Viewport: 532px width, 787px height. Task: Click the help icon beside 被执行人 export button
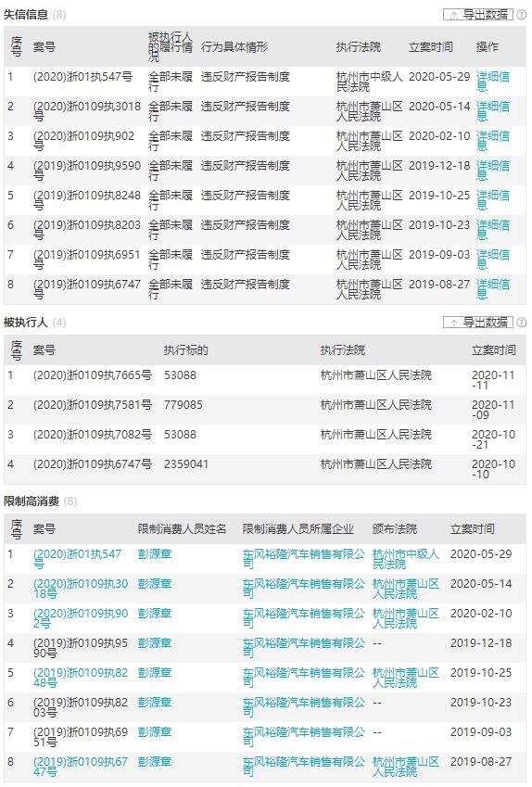522,323
